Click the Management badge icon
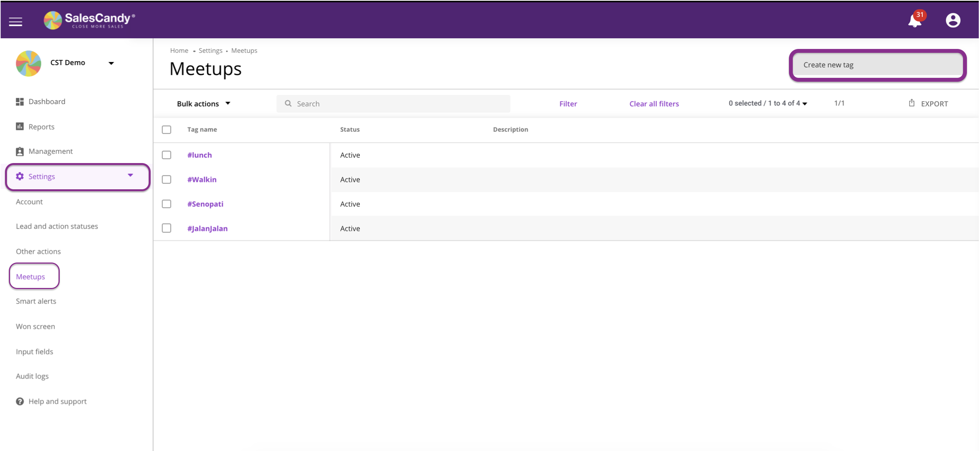This screenshot has width=980, height=451. coord(20,151)
